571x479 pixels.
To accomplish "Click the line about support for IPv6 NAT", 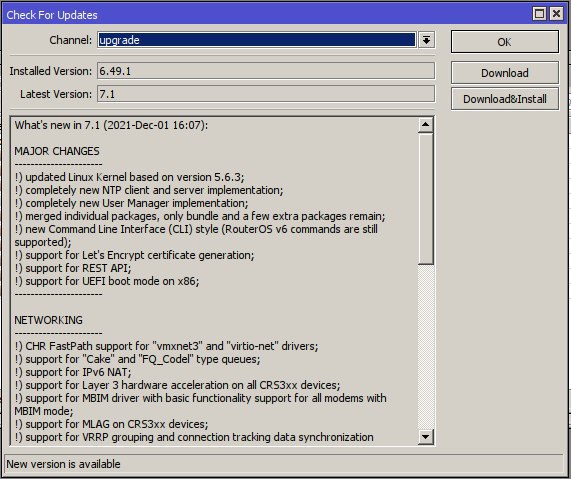I will 73,372.
